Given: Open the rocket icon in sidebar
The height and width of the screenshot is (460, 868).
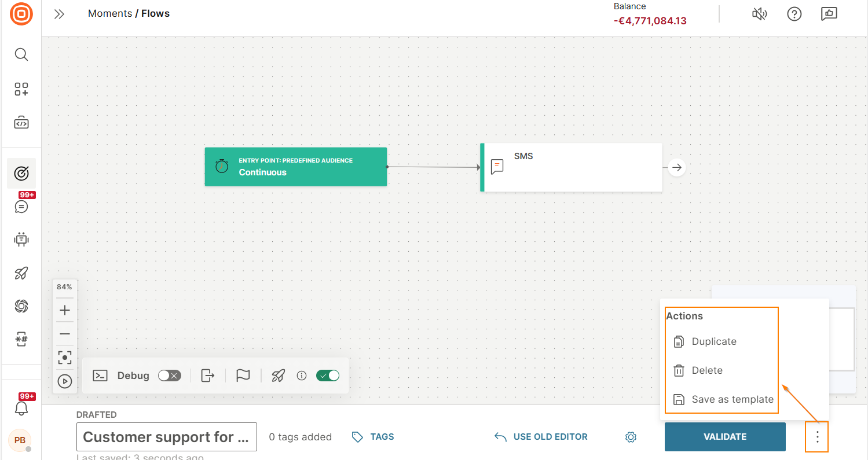Looking at the screenshot, I should 21,273.
